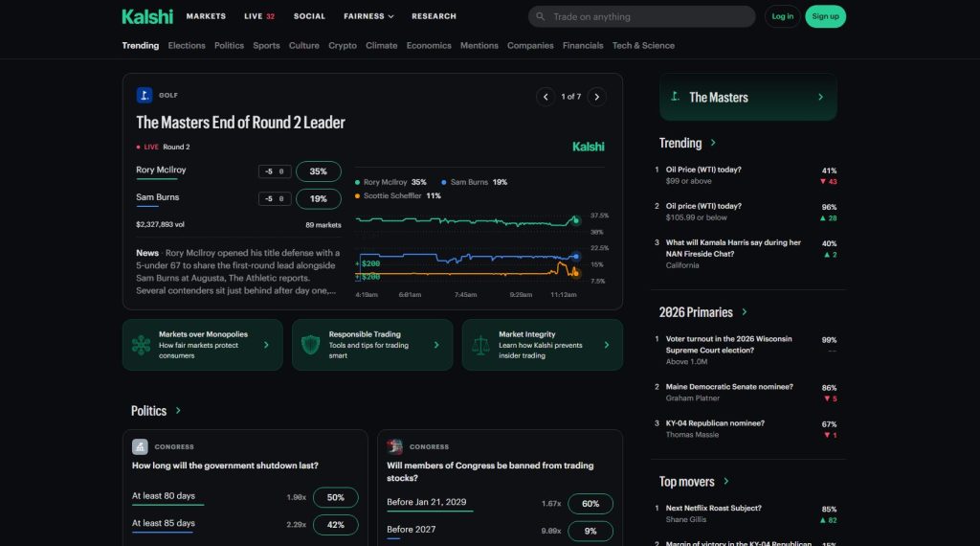Select the Politics category tab
980x546 pixels.
(x=229, y=46)
